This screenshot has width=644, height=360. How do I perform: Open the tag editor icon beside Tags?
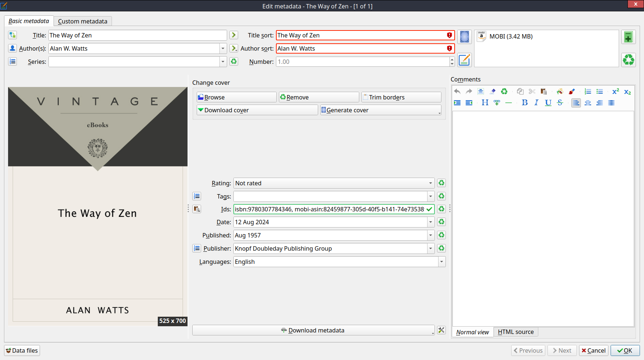[197, 196]
